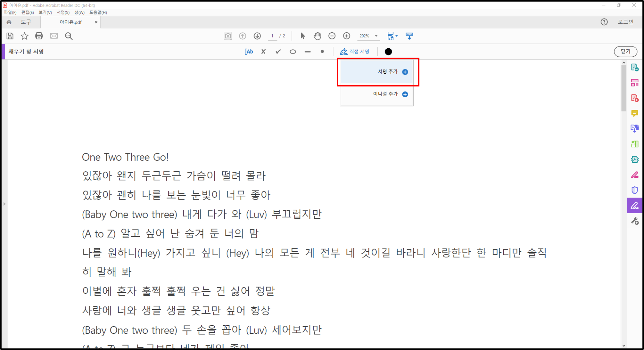Select the crossmark X tool
The image size is (644, 350).
[263, 52]
